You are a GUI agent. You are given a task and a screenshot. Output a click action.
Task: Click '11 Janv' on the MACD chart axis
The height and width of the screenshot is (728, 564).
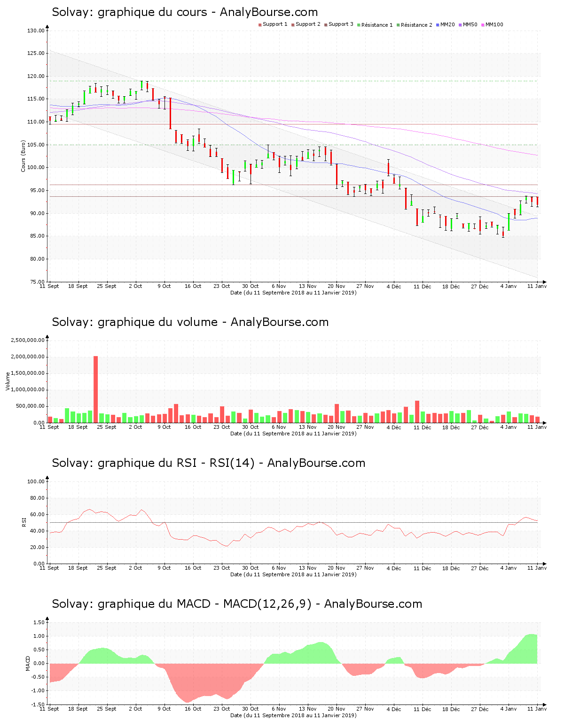(537, 709)
